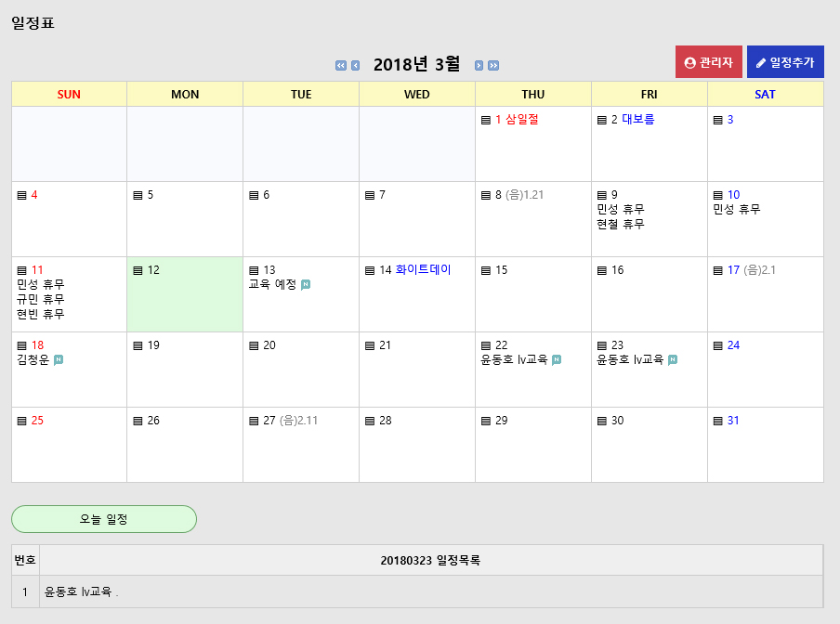
Task: Click the list icon on March 12
Action: (138, 270)
